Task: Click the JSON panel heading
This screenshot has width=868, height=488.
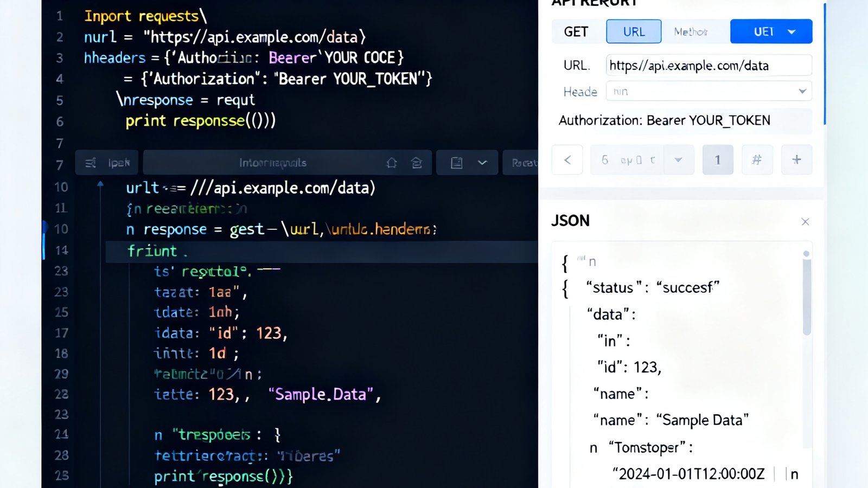Action: point(570,221)
